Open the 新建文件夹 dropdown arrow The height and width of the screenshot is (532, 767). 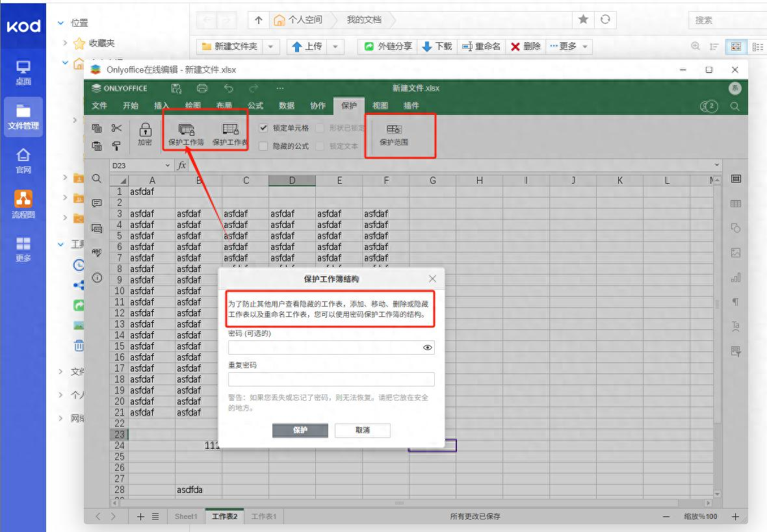click(x=270, y=47)
